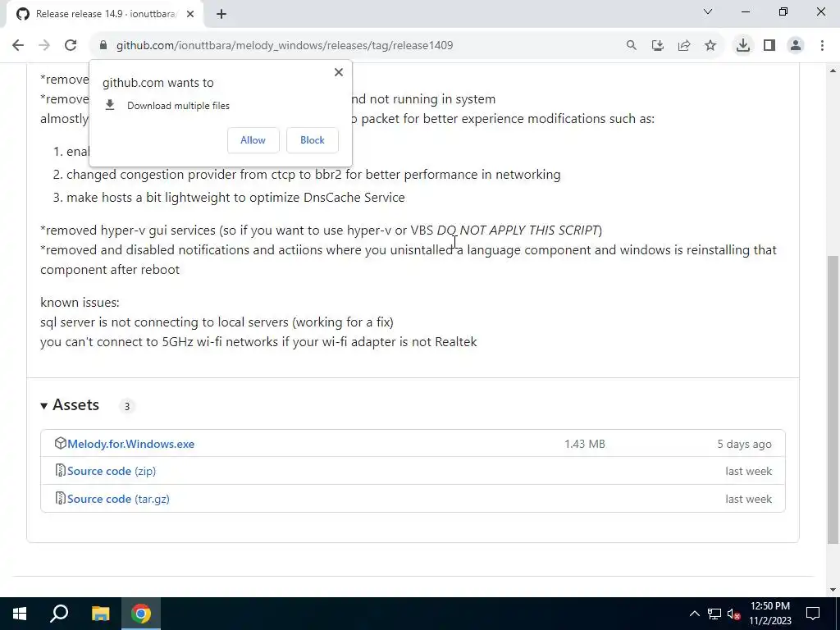Download Source code (zip)
Viewport: 840px width, 630px height.
[112, 472]
